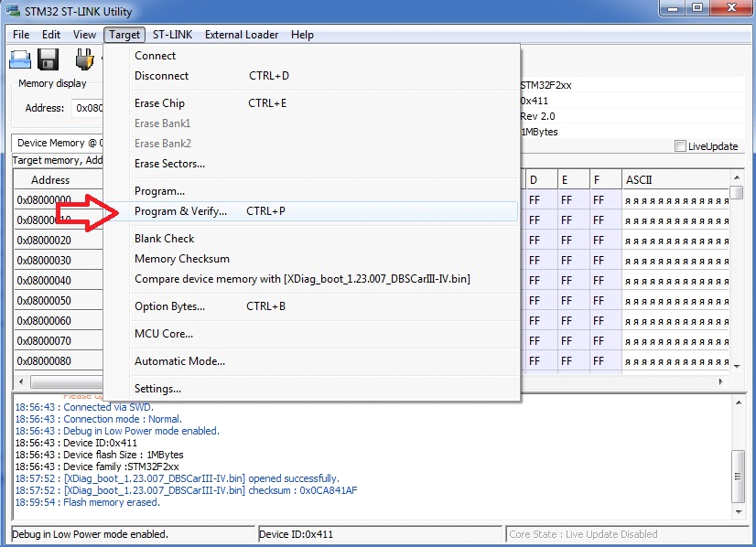This screenshot has width=756, height=547.
Task: Open the ST-LINK menu
Action: (x=172, y=35)
